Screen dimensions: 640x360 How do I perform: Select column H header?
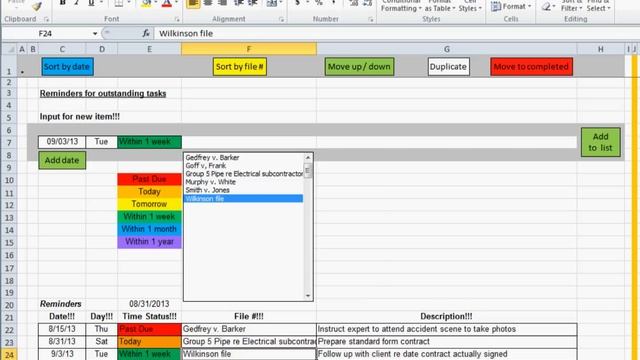(600, 49)
